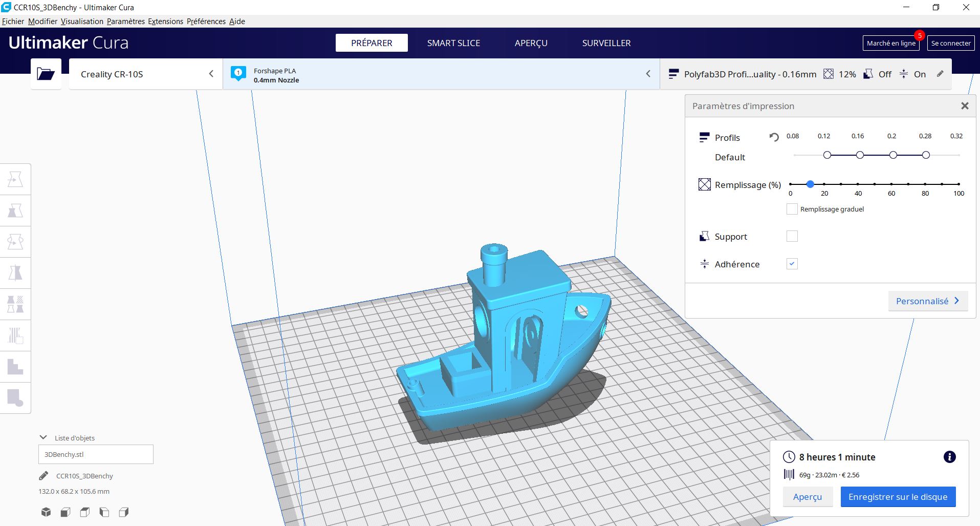This screenshot has height=526, width=980.
Task: Switch to right side view cube icon
Action: (x=124, y=512)
